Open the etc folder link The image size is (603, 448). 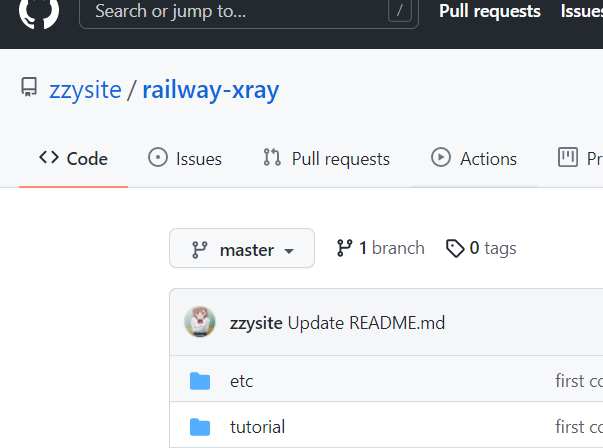[242, 381]
